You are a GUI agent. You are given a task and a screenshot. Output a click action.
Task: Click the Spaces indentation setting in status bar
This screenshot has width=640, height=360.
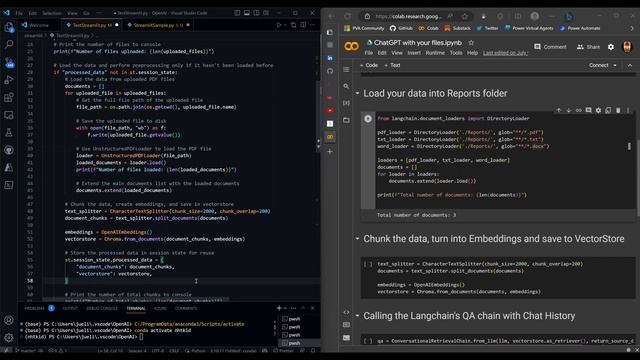click(x=137, y=350)
